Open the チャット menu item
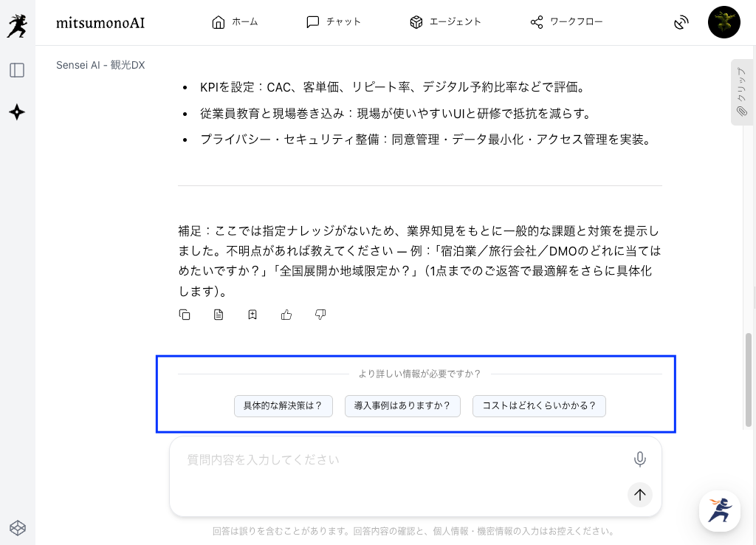Viewport: 756px width, 545px height. click(x=343, y=21)
